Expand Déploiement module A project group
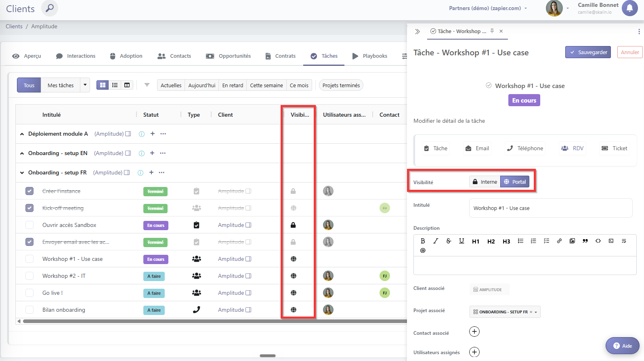 22,134
